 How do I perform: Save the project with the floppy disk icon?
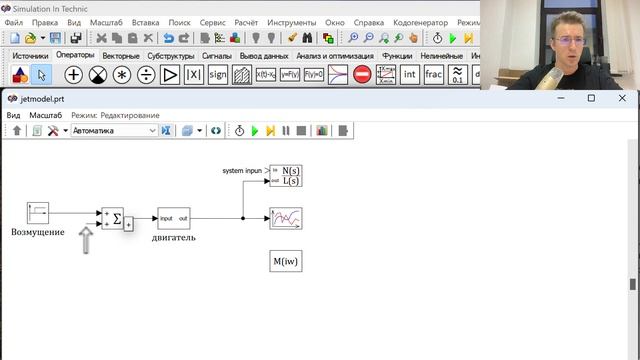point(55,38)
